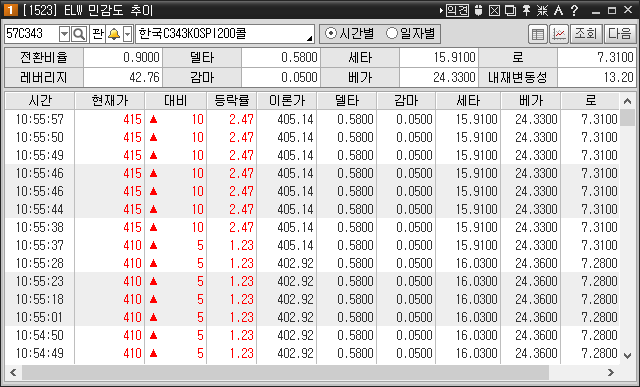
Task: Click the table scroll down arrow
Action: (627, 356)
